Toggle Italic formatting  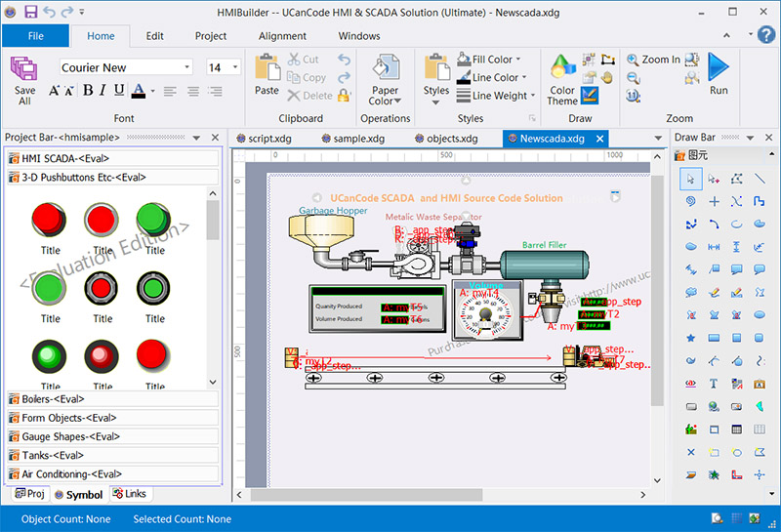[103, 90]
